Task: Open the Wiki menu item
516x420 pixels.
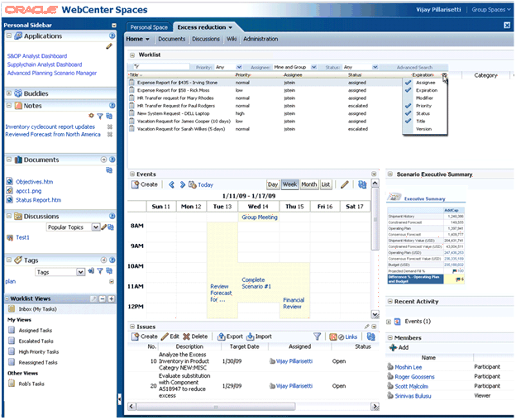Action: tap(232, 39)
